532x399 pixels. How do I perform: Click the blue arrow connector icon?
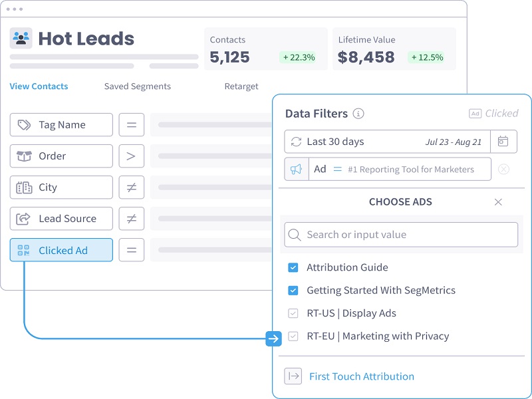coord(273,338)
